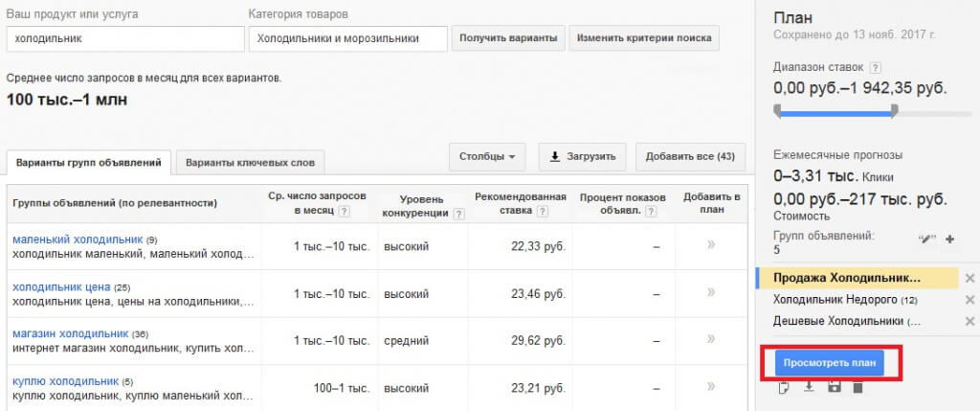Click the download plan icon in the plan panel
Viewport: 980px width, 411px height.
pos(809,387)
